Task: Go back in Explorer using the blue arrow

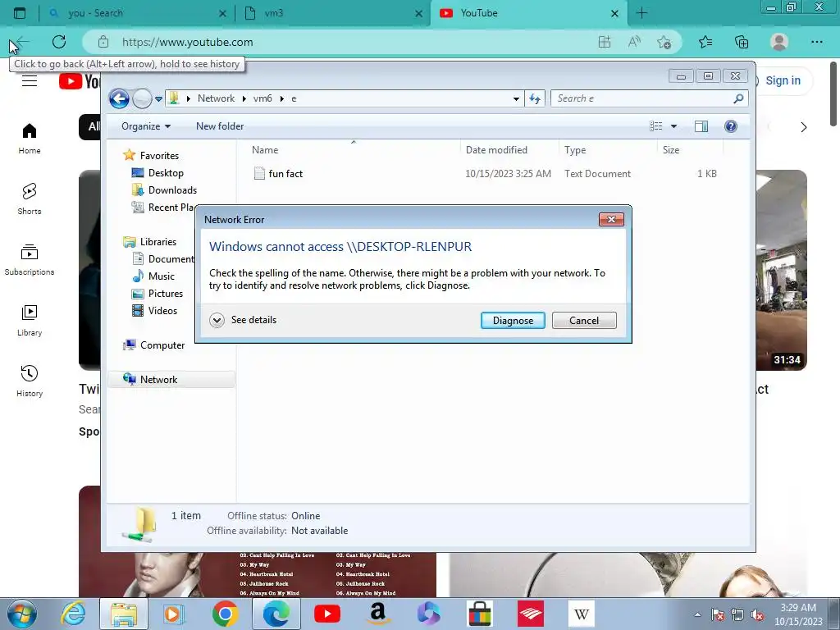Action: 119,98
